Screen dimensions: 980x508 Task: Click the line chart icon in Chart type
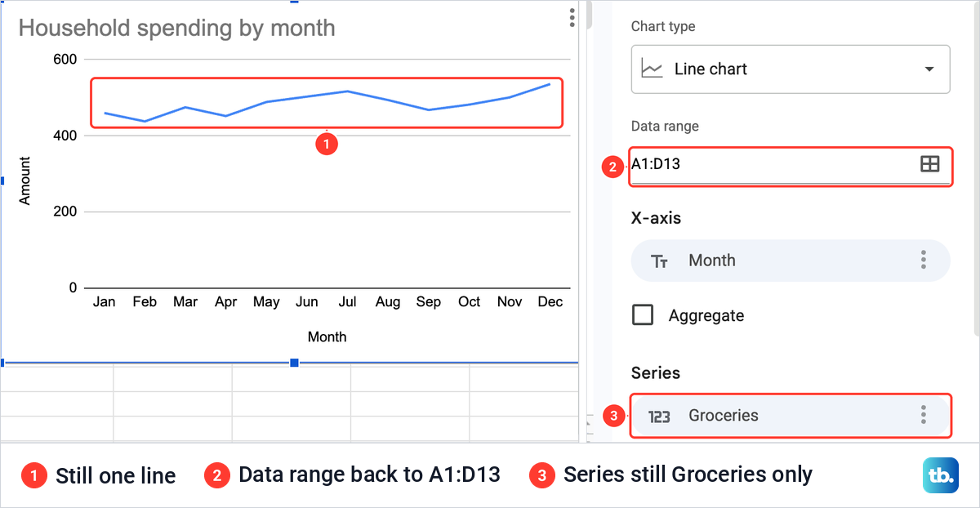(652, 69)
